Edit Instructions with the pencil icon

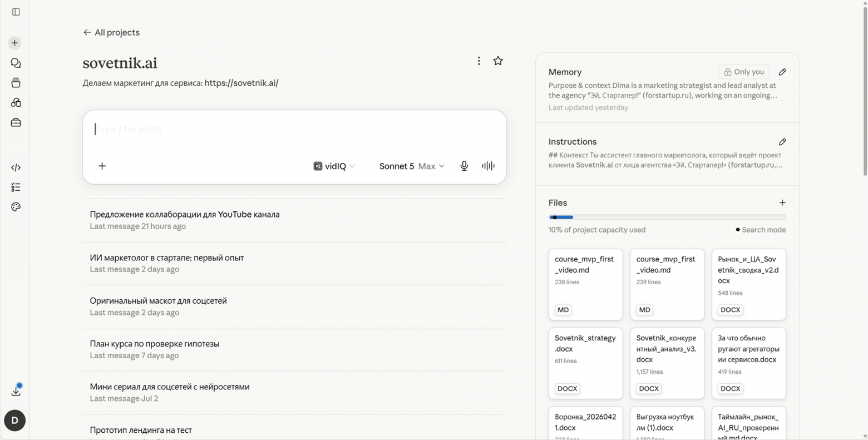782,142
